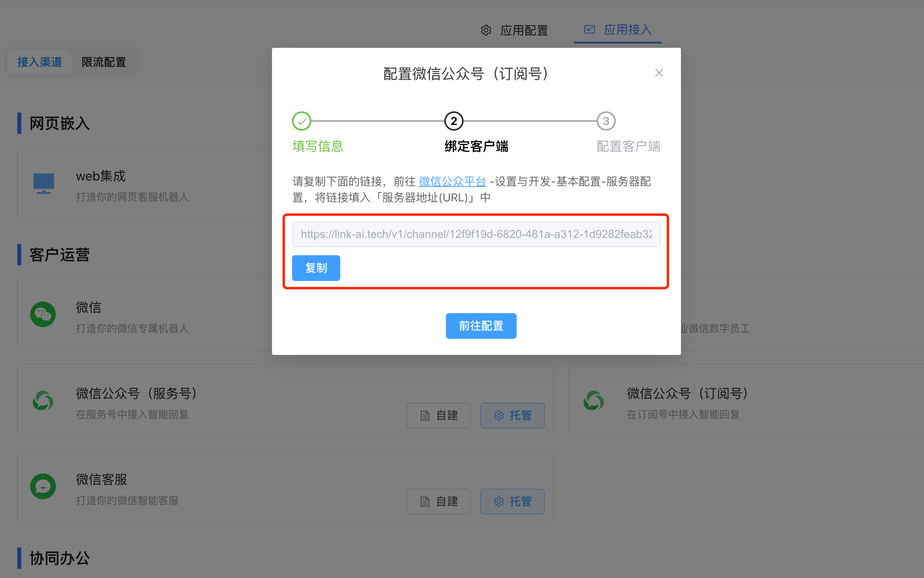This screenshot has width=924, height=578.
Task: Click the 前往配置 button
Action: pyautogui.click(x=481, y=326)
